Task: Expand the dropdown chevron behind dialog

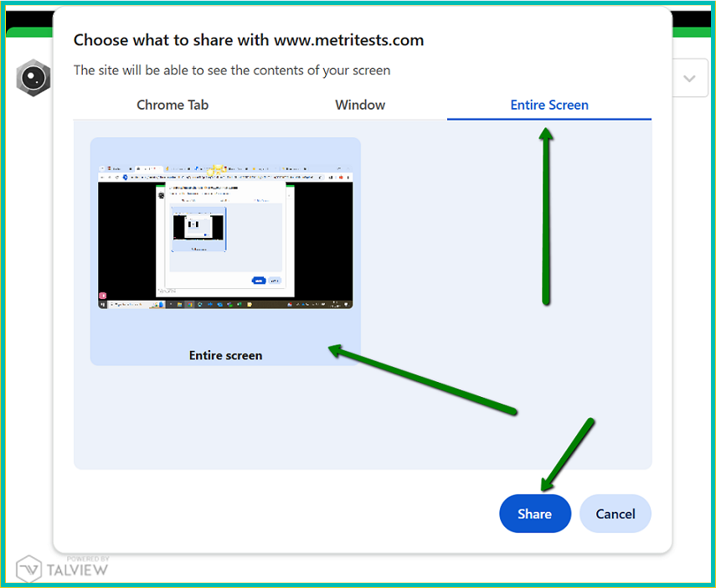Action: pyautogui.click(x=689, y=79)
